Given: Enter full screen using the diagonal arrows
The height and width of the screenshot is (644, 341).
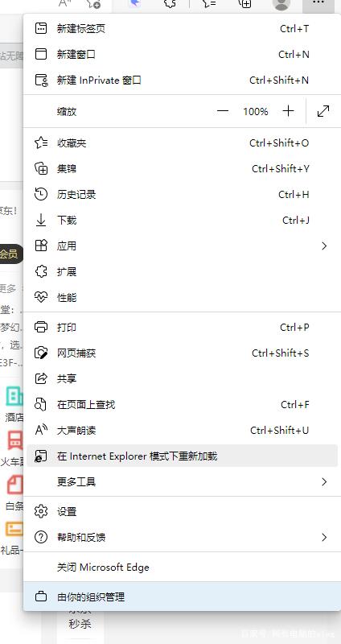Looking at the screenshot, I should click(x=323, y=111).
